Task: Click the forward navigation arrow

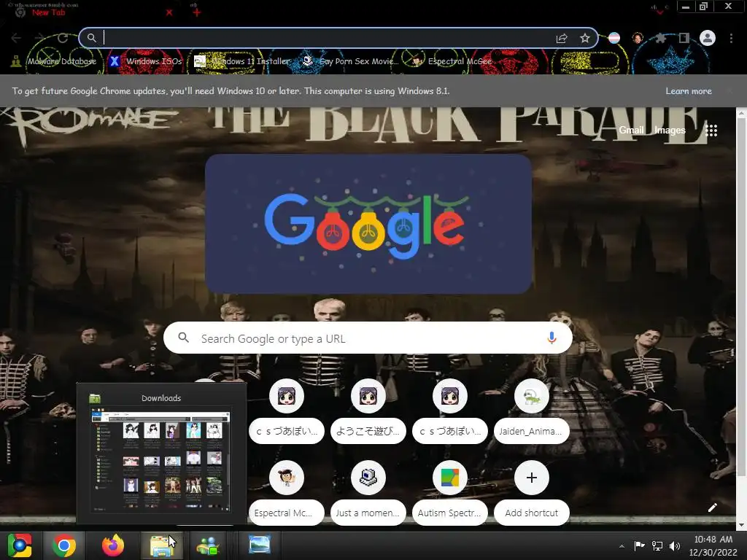Action: pyautogui.click(x=39, y=38)
